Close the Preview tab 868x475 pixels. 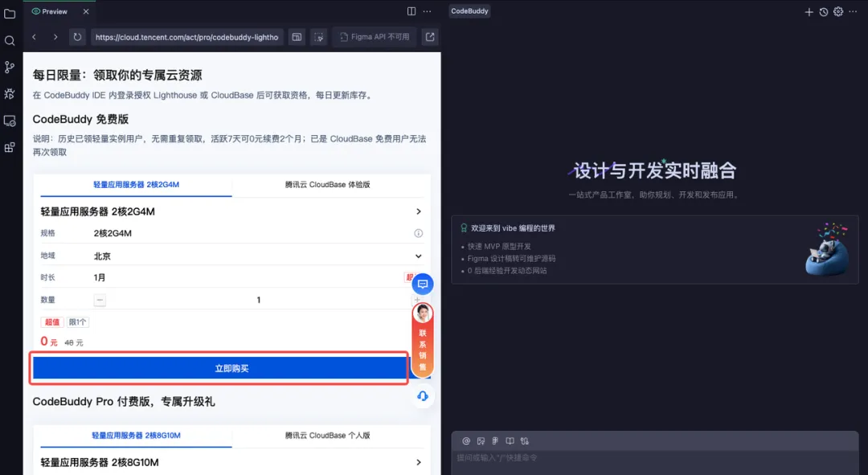[86, 11]
